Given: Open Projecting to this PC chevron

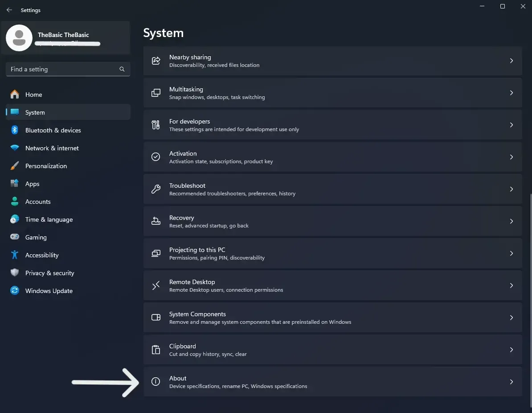Looking at the screenshot, I should [512, 253].
